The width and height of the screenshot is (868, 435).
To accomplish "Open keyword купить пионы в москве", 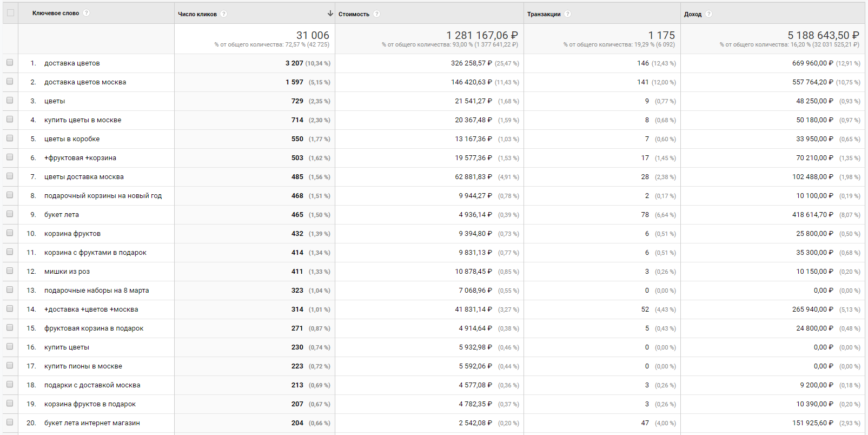I will point(83,366).
